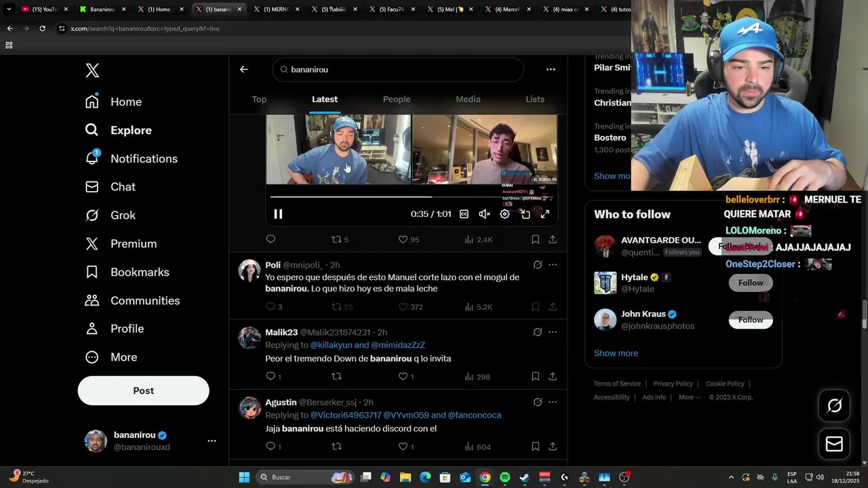Open Spotify from the taskbar
The image size is (868, 488).
(505, 477)
